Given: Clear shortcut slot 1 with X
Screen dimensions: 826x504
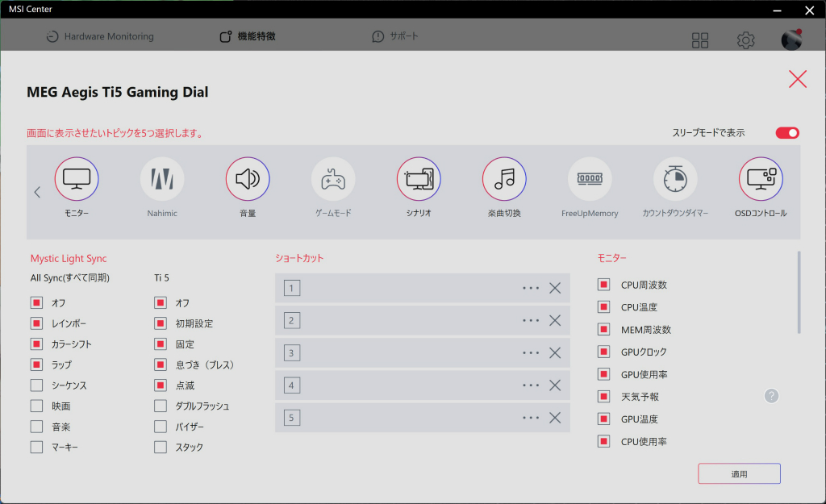Looking at the screenshot, I should 555,288.
